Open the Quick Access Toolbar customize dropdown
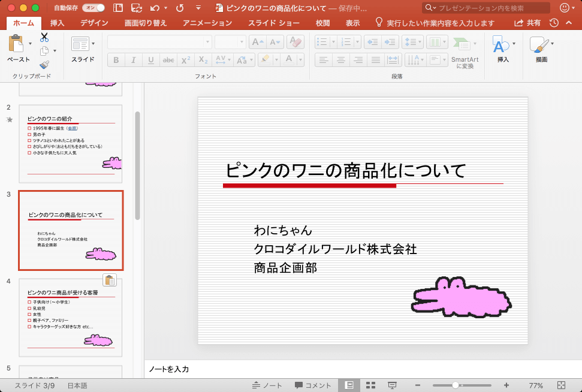Image resolution: width=582 pixels, height=392 pixels. click(x=198, y=8)
